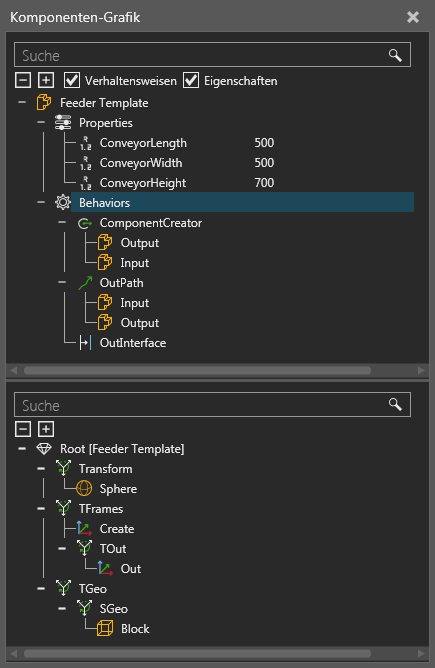Click the Feeder Template component icon
Image resolution: width=435 pixels, height=668 pixels.
click(44, 103)
